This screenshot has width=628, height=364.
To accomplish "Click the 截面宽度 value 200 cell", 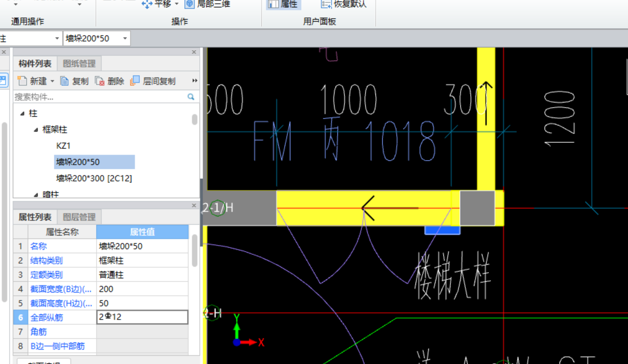I will click(142, 289).
